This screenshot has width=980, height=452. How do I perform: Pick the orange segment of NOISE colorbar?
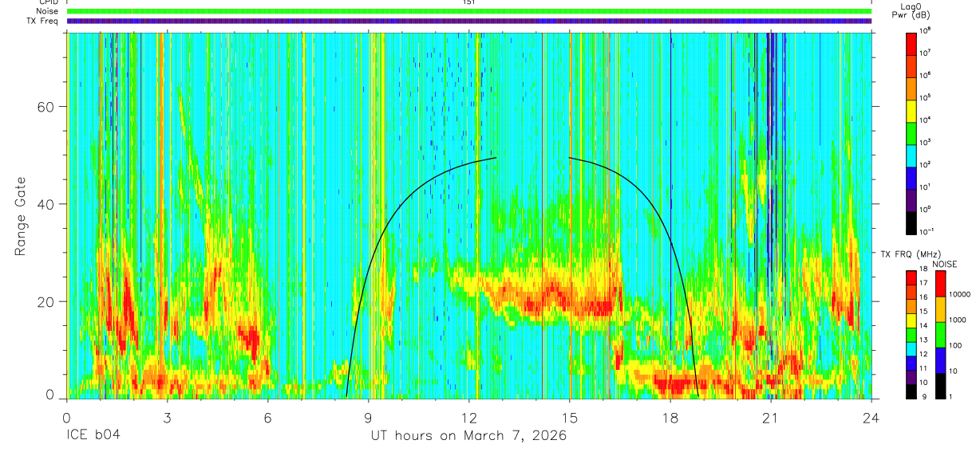940,309
